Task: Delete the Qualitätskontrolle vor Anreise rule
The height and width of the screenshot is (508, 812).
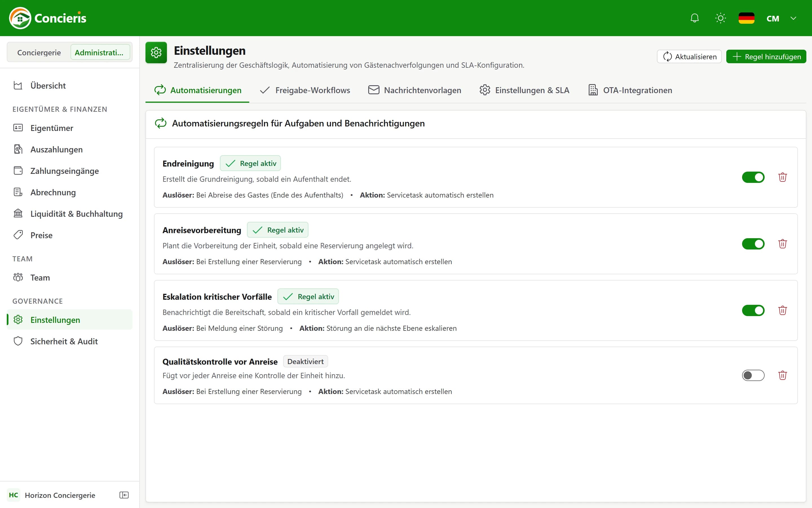Action: point(782,375)
